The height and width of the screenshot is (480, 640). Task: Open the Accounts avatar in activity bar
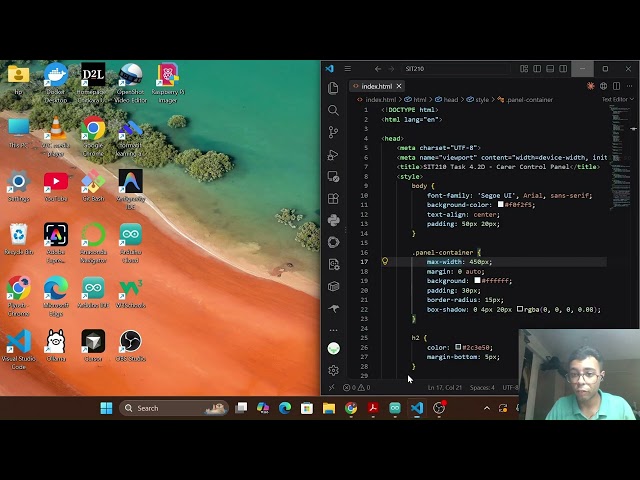point(333,349)
